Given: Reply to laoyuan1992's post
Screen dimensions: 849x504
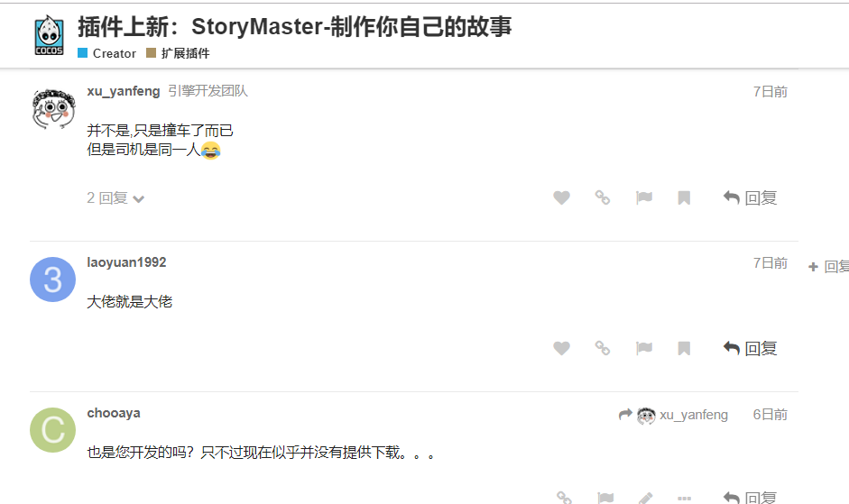Looking at the screenshot, I should [x=750, y=348].
